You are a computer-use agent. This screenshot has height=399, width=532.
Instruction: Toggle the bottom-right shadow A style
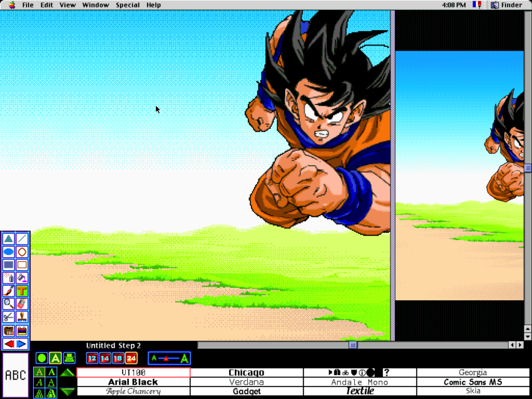pos(51,393)
